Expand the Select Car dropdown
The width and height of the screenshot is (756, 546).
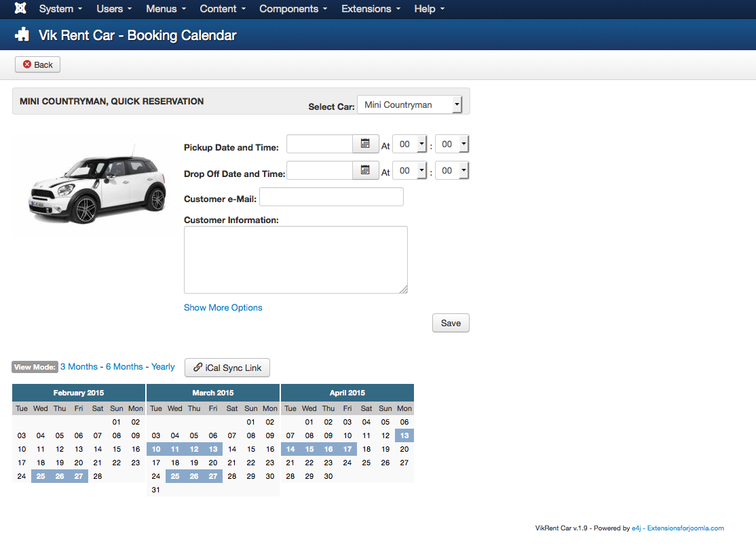point(409,104)
